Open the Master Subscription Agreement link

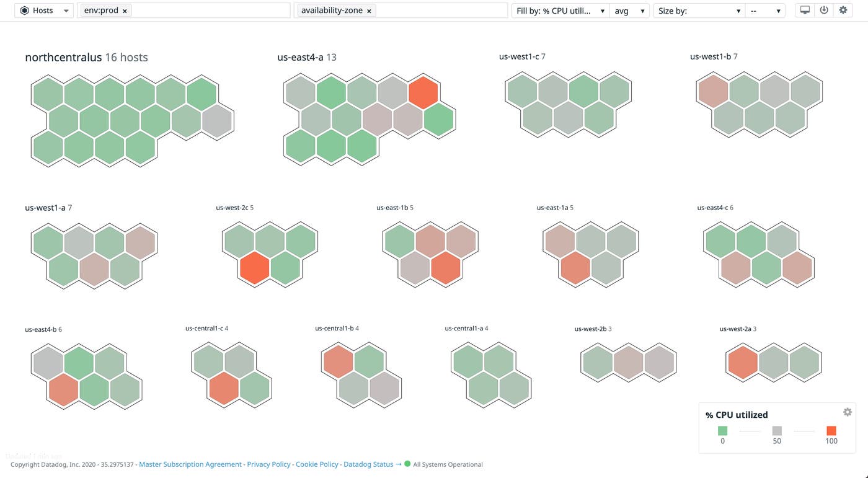tap(188, 464)
